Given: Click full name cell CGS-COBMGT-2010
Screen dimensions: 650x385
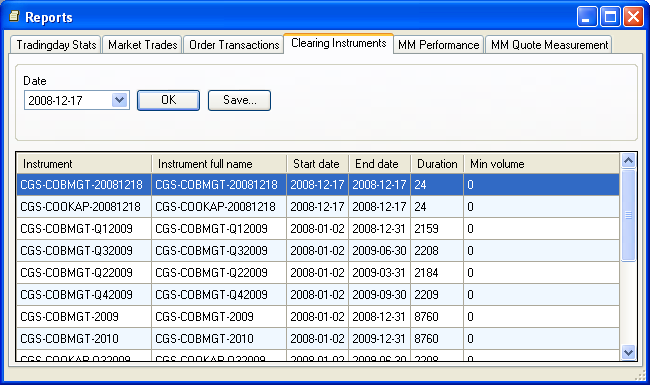Looking at the screenshot, I should click(x=219, y=338).
